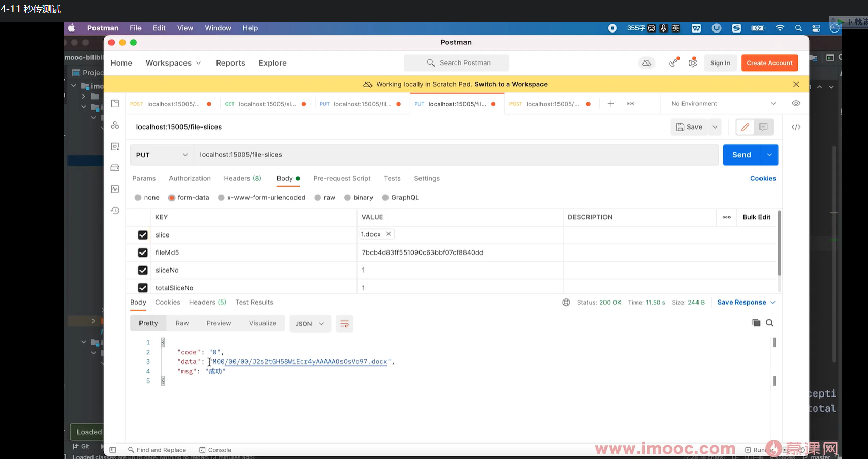Screen dimensions: 868x459
Task: Select the raw body type radio
Action: point(318,198)
